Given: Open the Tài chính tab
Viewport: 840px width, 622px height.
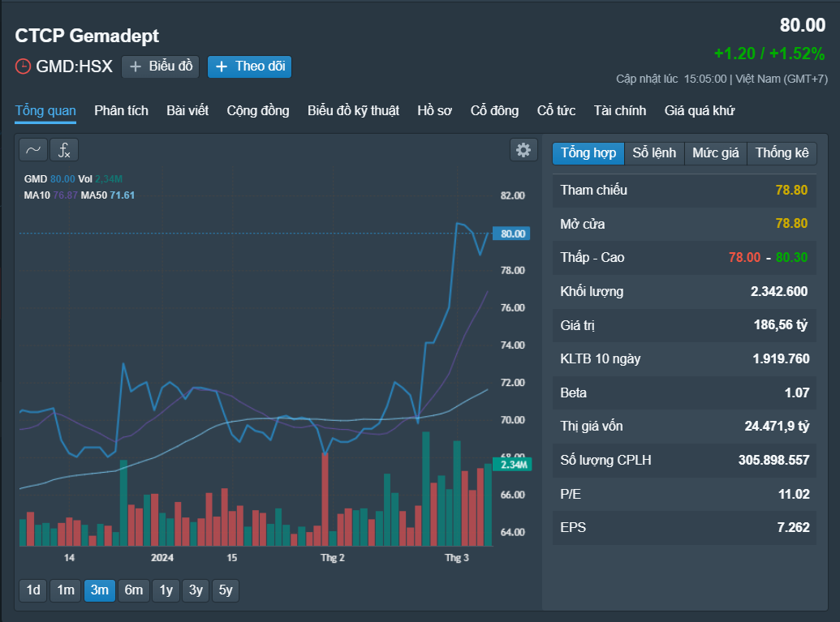Looking at the screenshot, I should click(620, 111).
